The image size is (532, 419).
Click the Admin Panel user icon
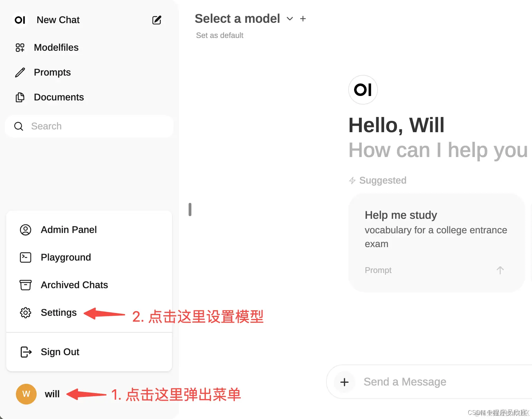tap(26, 230)
